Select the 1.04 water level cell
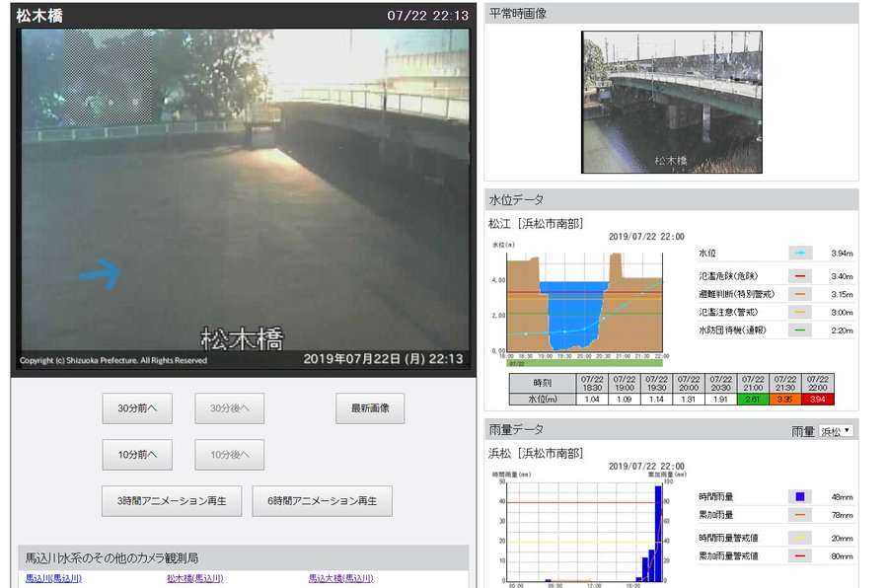The height and width of the screenshot is (588, 888). tap(592, 400)
